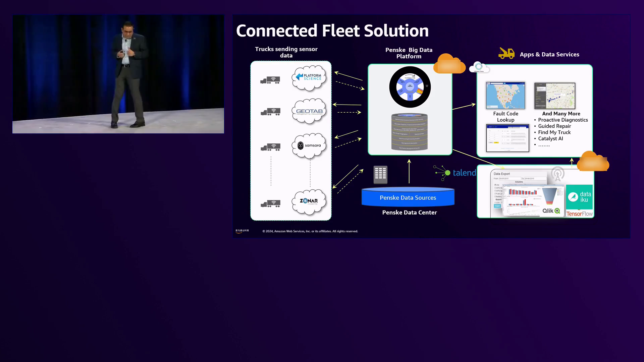The width and height of the screenshot is (644, 362).
Task: Select the Samsara cloud logo
Action: pos(309,145)
